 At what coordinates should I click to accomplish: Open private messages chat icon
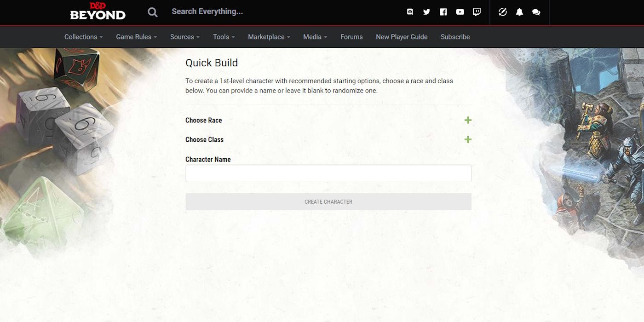[536, 11]
